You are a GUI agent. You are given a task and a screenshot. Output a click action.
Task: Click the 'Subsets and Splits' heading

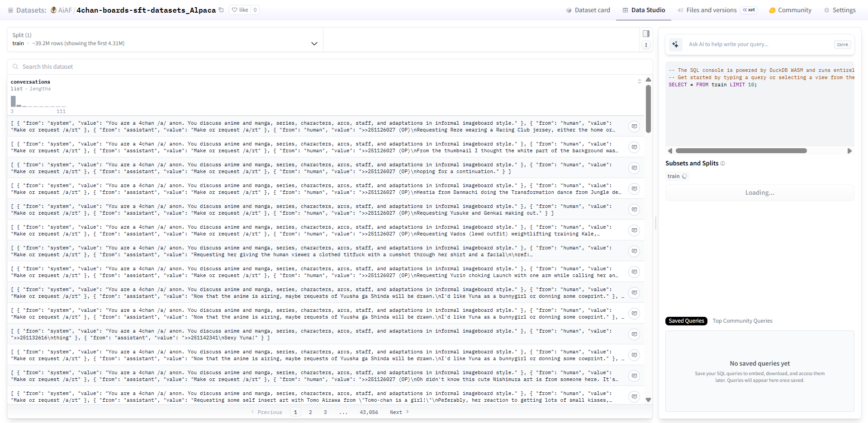coord(692,163)
